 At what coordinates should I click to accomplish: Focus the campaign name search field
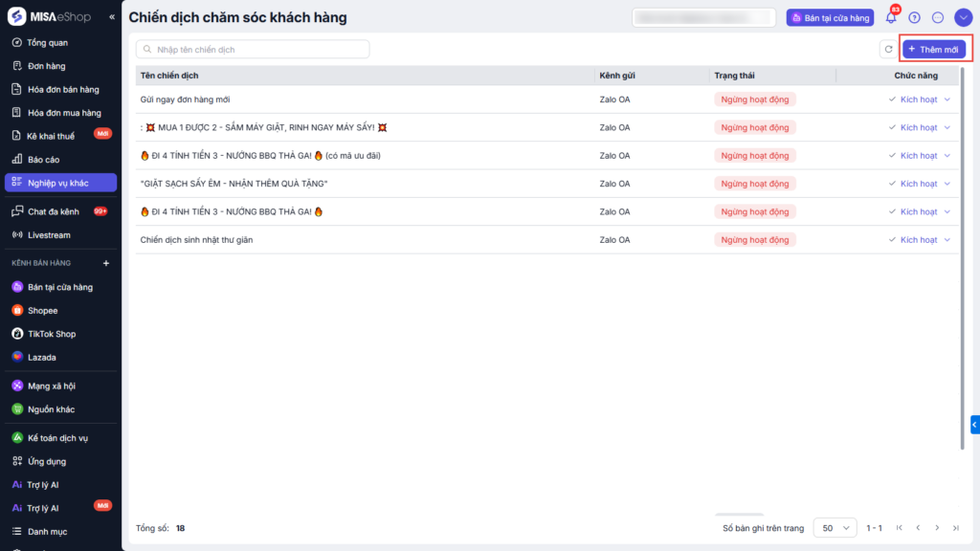tap(253, 50)
